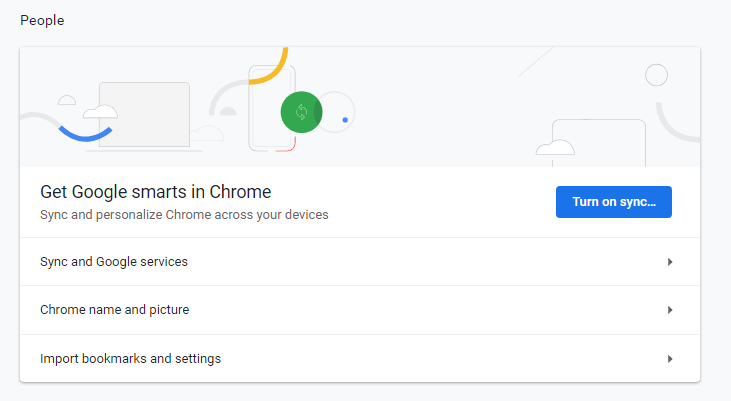Open Sync and Google services
The height and width of the screenshot is (401, 731).
tap(114, 262)
